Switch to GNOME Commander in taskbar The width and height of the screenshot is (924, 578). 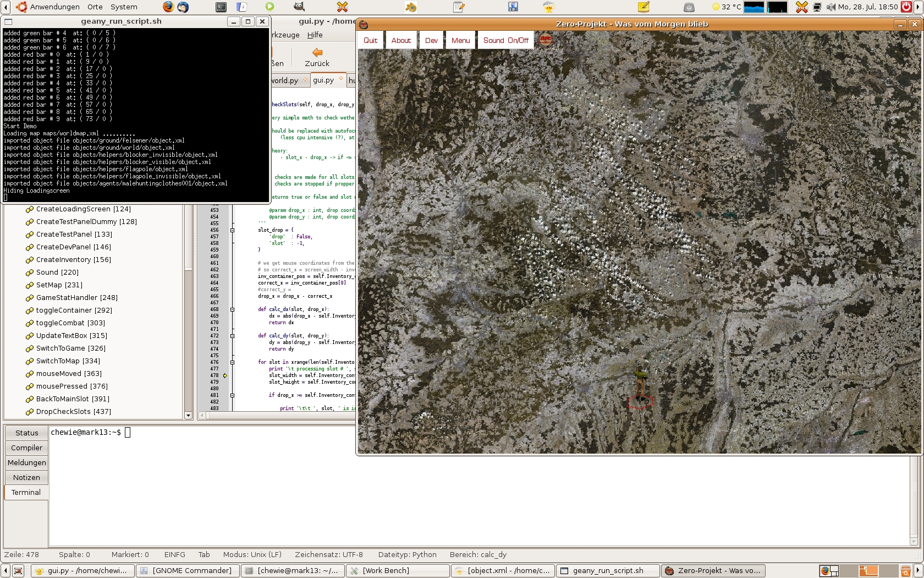tap(187, 570)
